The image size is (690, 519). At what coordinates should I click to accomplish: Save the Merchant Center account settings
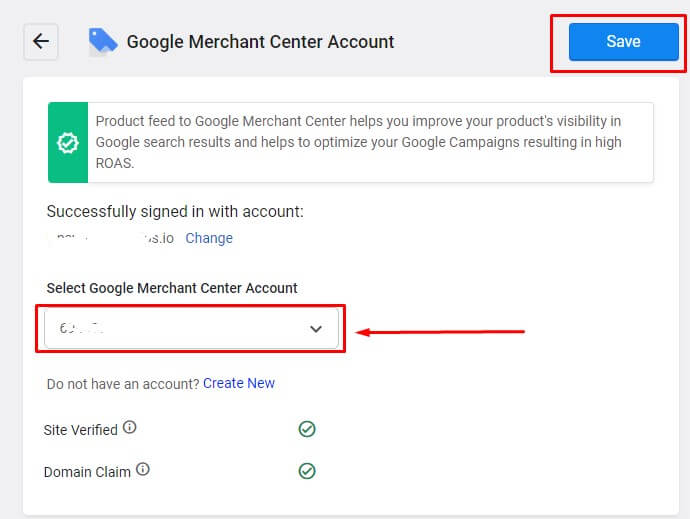pos(623,42)
